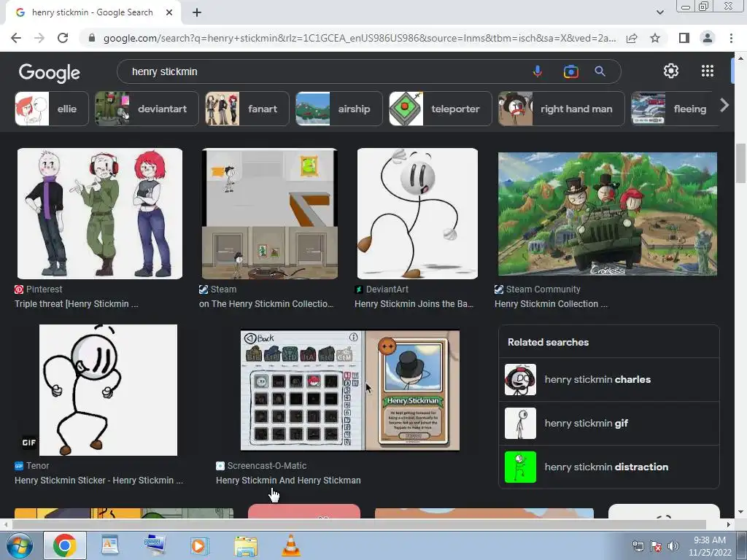Image resolution: width=747 pixels, height=560 pixels.
Task: Filter images by right hand man chip
Action: tap(561, 109)
